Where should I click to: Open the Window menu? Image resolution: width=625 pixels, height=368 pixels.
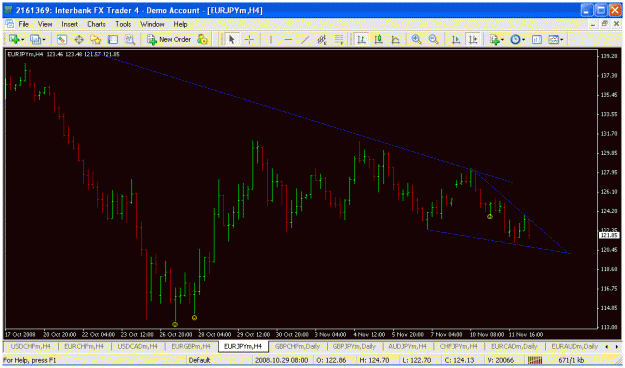pos(152,24)
